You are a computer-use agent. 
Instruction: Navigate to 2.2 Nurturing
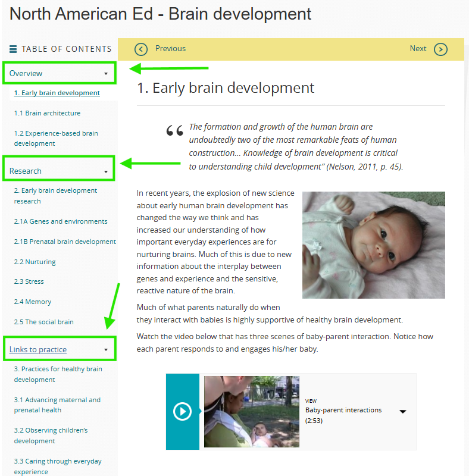[35, 262]
